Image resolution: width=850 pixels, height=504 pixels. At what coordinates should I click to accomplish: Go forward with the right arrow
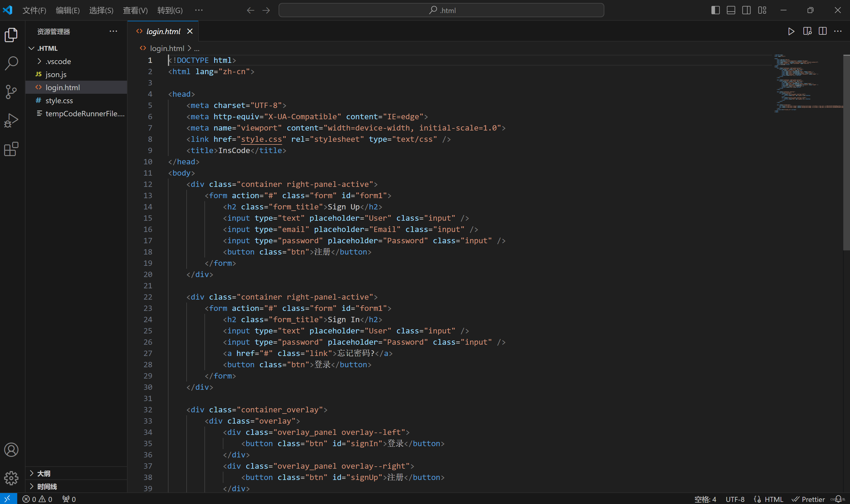(x=266, y=10)
